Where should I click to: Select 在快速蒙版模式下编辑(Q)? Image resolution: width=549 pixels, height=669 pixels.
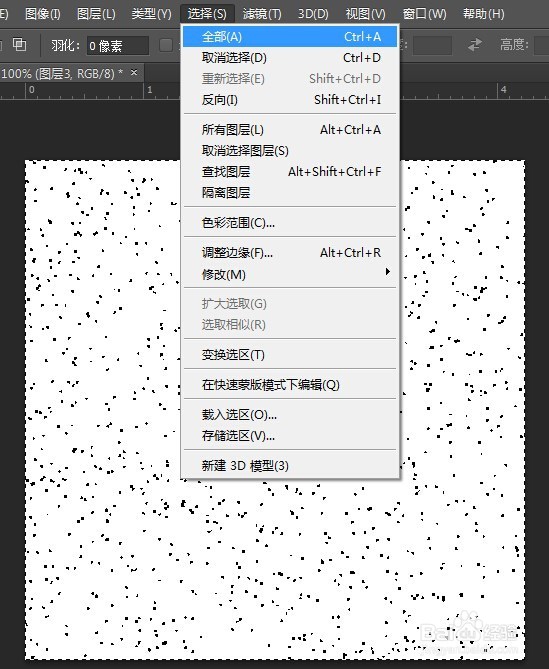(x=290, y=385)
